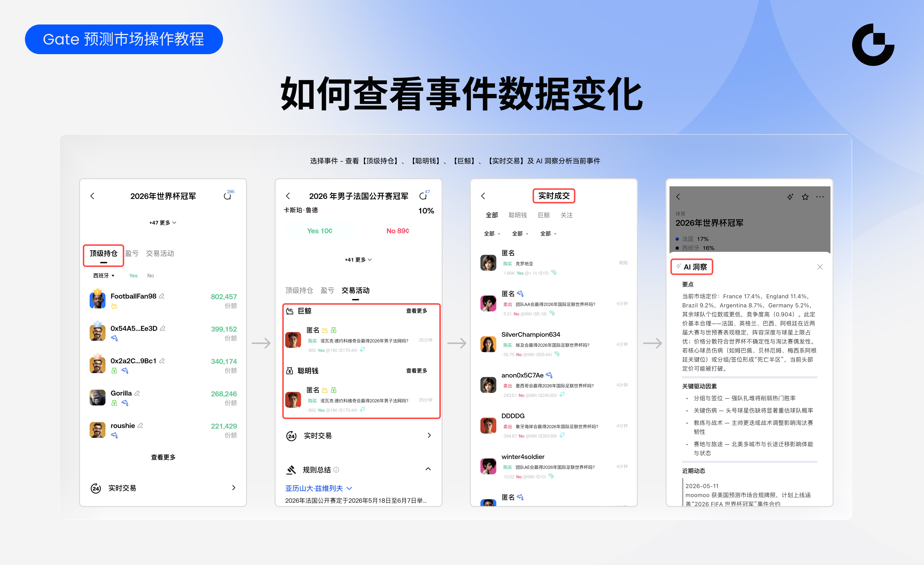
Task: Open the 亚历山大·兹维列夫 dropdown
Action: click(318, 488)
